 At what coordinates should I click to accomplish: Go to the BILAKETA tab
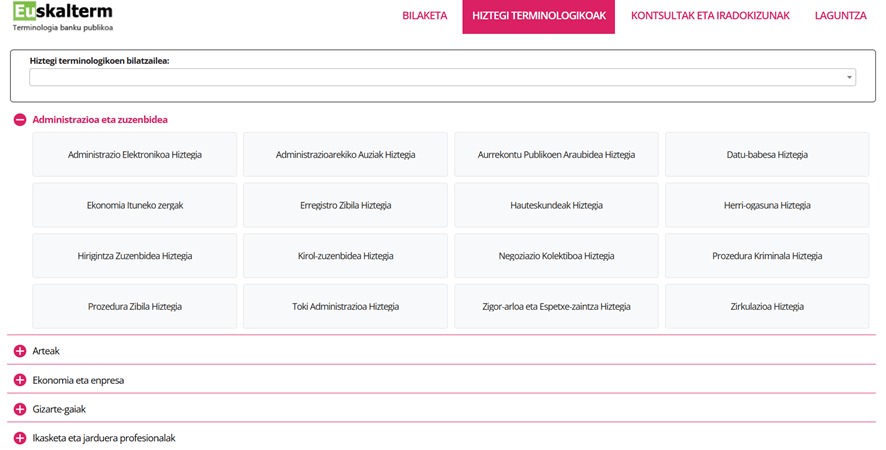point(424,16)
